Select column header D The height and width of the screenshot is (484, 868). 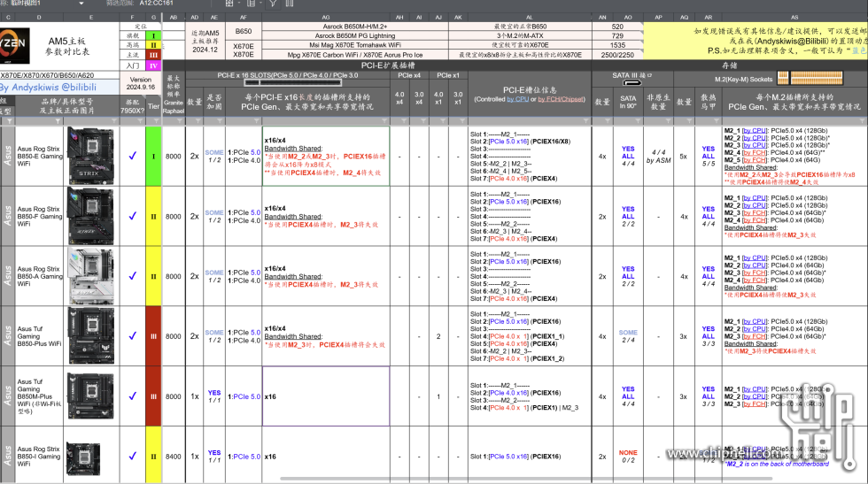click(x=39, y=17)
